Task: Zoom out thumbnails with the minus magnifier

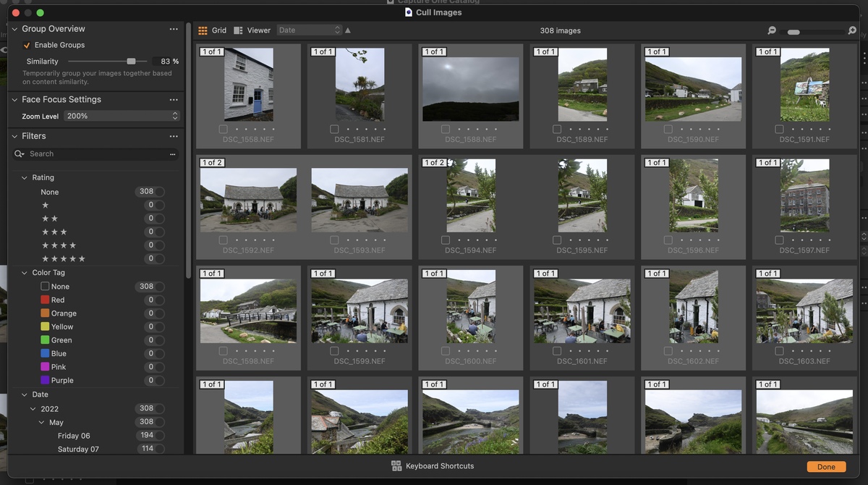Action: pos(771,30)
